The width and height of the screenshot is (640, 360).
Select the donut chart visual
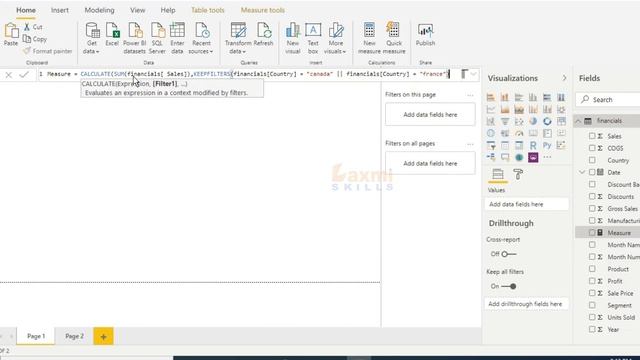[x=547, y=121]
